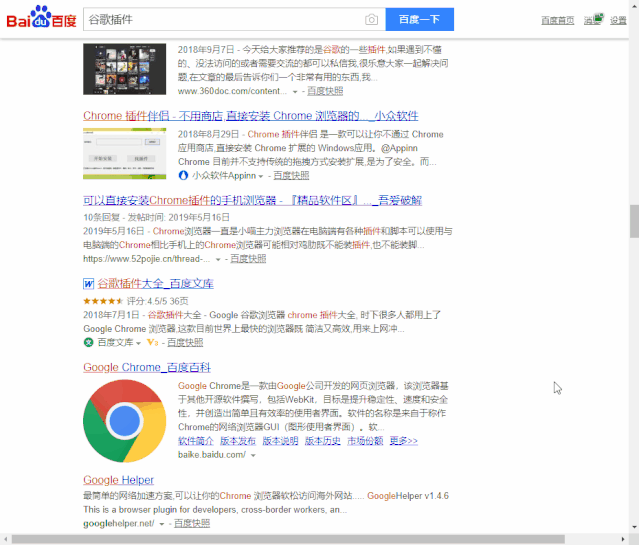Expand dropdown arrow beside googlehelper.net/
The image size is (639, 545).
tap(162, 524)
